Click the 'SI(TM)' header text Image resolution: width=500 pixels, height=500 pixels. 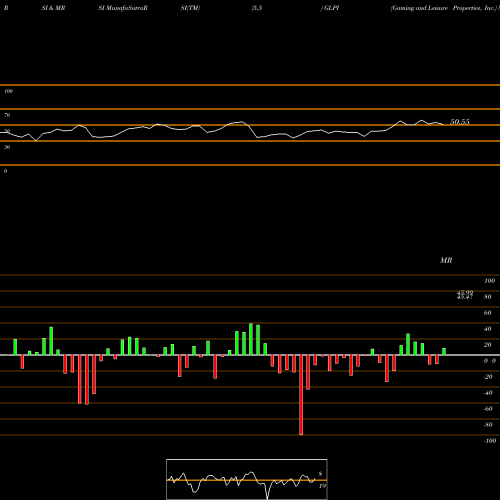(190, 8)
